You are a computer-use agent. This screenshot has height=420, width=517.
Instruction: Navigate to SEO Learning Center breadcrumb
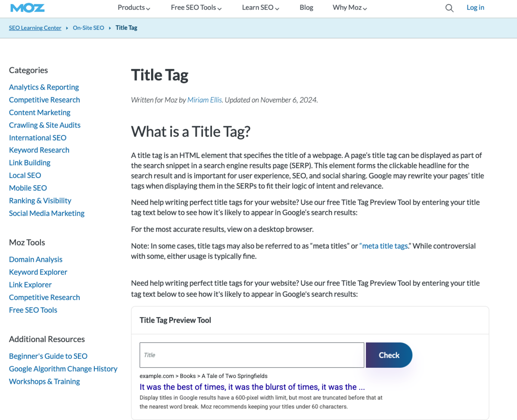point(35,27)
